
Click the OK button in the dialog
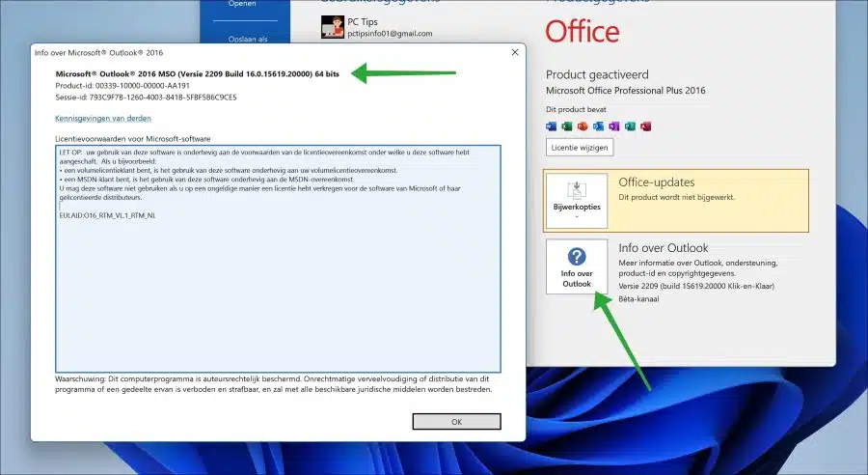tap(457, 422)
